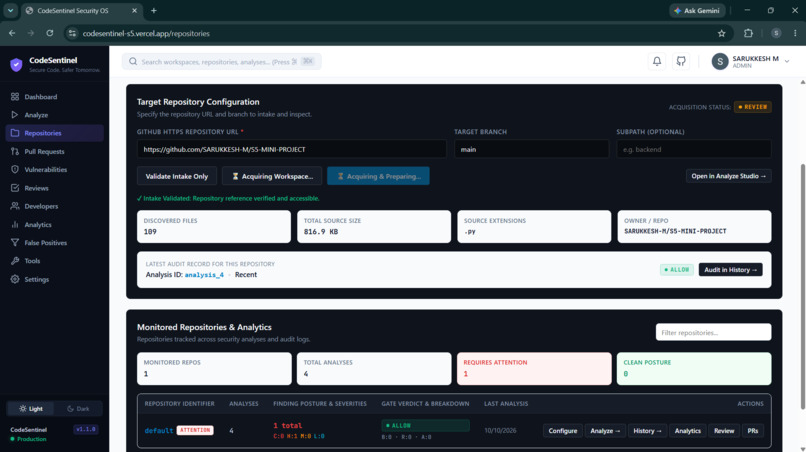The width and height of the screenshot is (806, 452).
Task: Click the user avatar S circle
Action: click(x=720, y=62)
